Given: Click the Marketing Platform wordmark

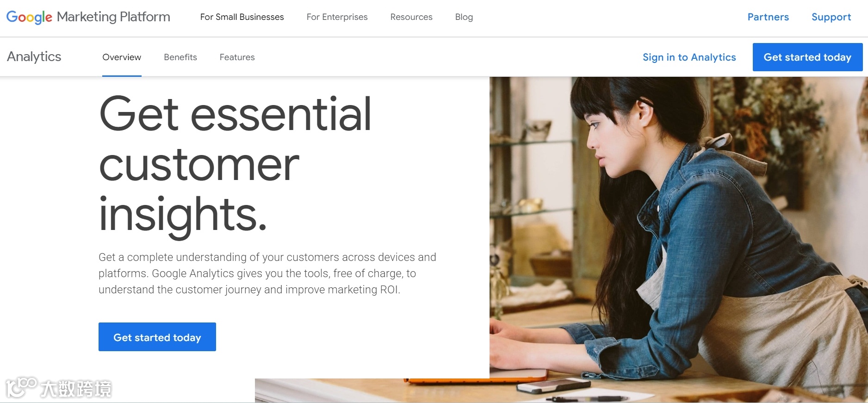Looking at the screenshot, I should pos(113,17).
